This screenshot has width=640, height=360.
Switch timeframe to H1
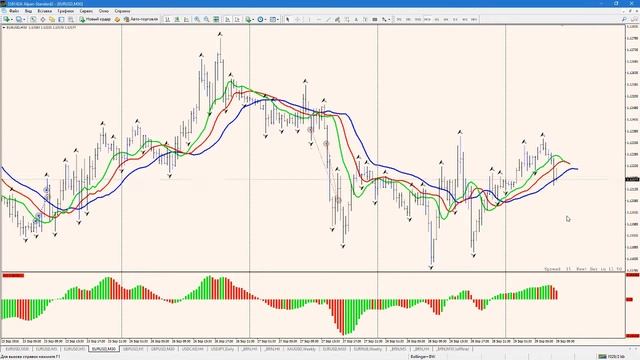[437, 19]
